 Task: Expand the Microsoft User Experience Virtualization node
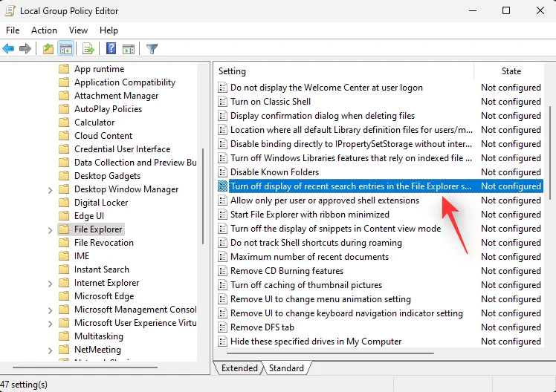click(x=50, y=324)
